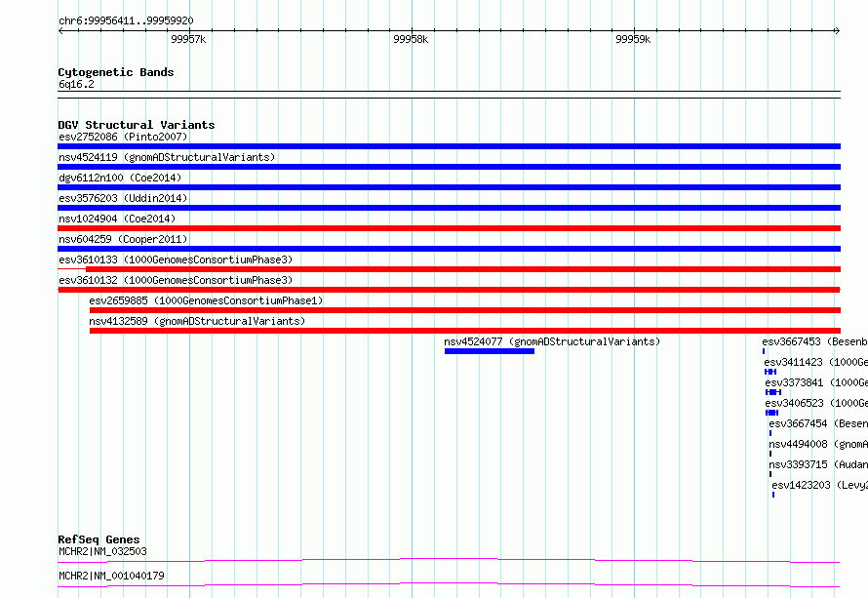Viewport: 868px width, 598px height.
Task: Click the blue bar under nsv604259
Action: 449,249
